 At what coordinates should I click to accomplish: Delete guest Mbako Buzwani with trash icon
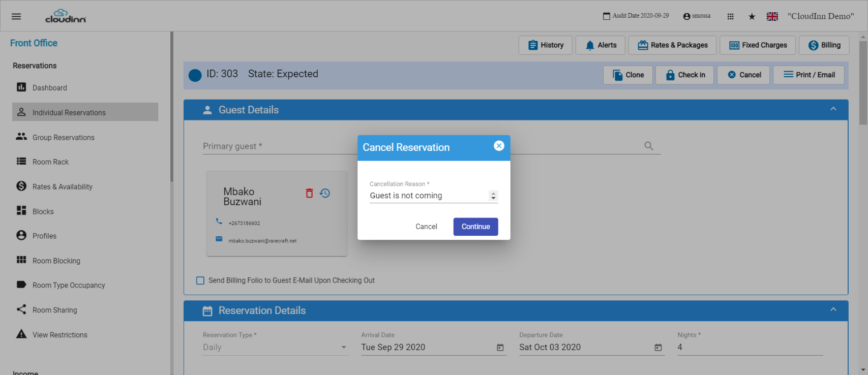tap(309, 193)
